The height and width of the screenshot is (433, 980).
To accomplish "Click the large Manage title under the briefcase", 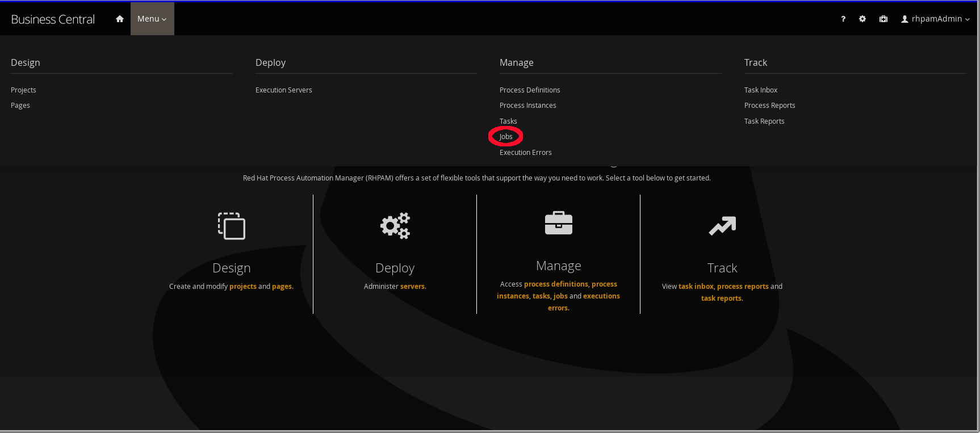I will 559,266.
